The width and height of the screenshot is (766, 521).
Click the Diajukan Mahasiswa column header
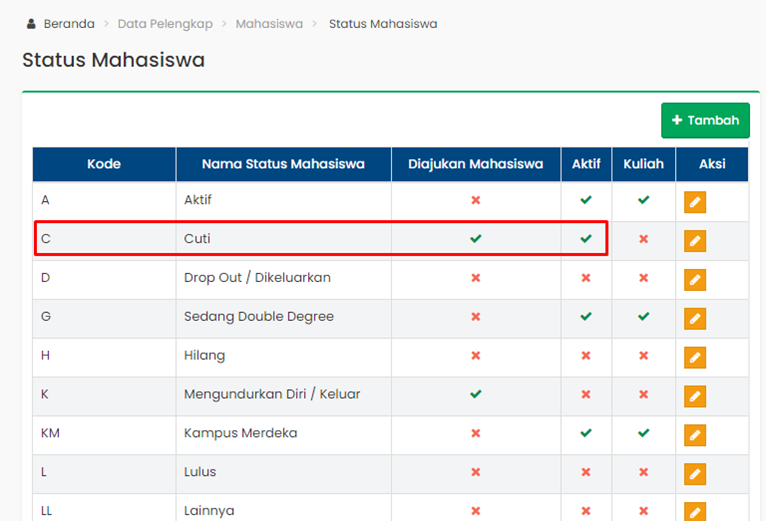pyautogui.click(x=475, y=164)
